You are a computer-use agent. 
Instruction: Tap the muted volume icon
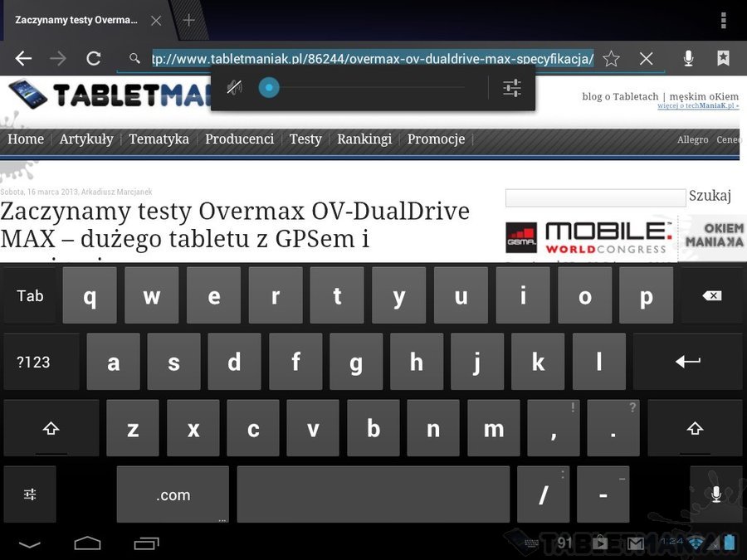(x=234, y=88)
